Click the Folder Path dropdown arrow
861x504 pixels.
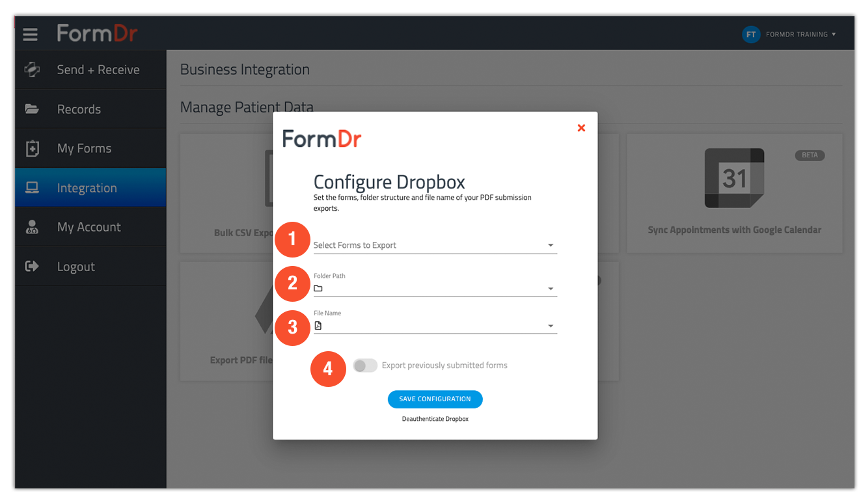pos(551,289)
